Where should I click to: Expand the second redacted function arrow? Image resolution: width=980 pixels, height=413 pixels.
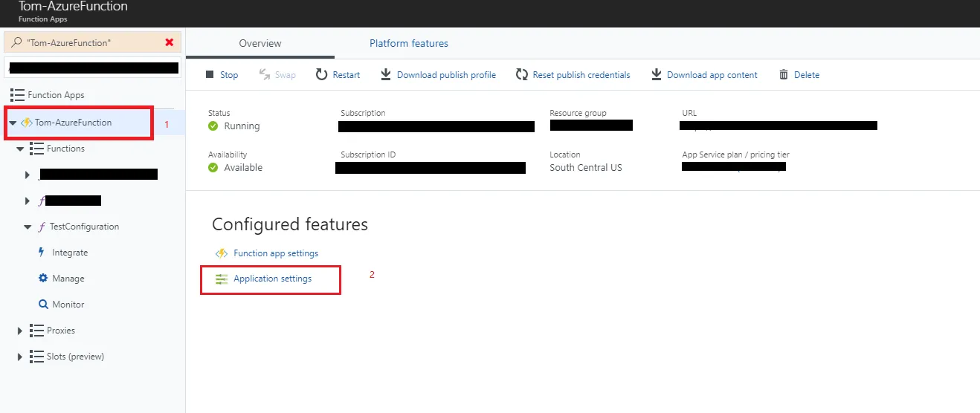tap(28, 201)
